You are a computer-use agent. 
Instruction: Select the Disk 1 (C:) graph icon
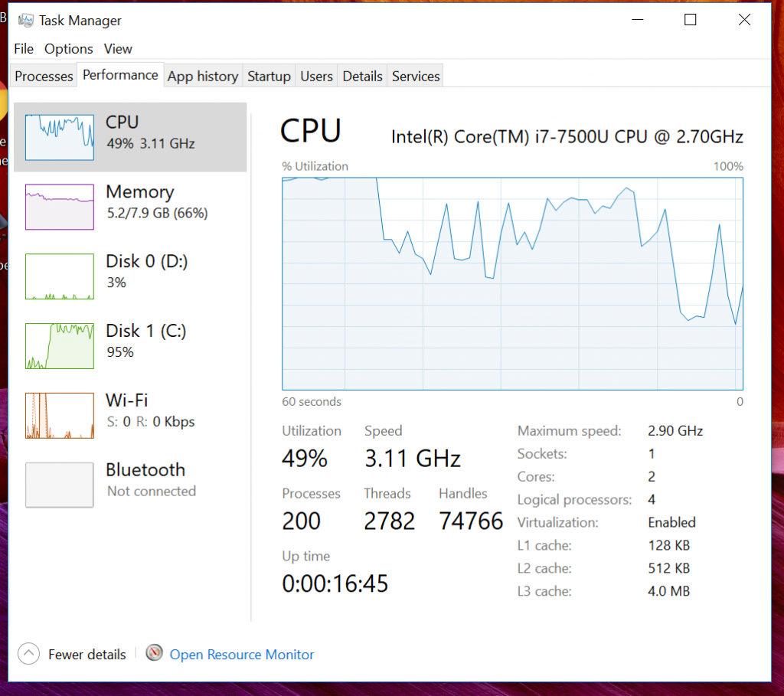point(60,346)
